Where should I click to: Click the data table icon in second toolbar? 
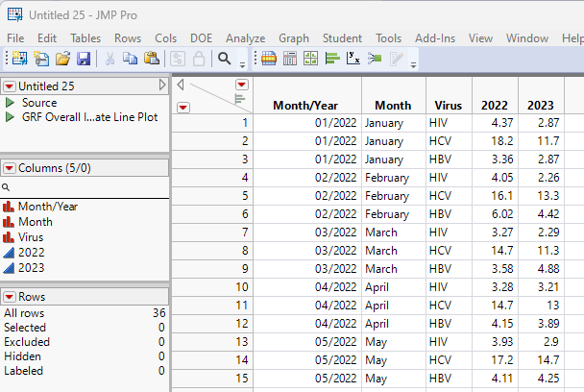(269, 59)
